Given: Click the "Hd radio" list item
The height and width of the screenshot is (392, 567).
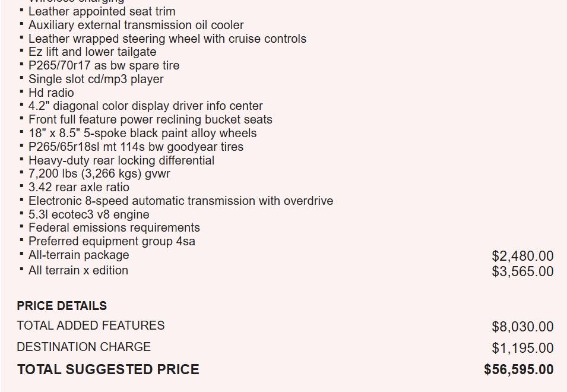Looking at the screenshot, I should (51, 93).
